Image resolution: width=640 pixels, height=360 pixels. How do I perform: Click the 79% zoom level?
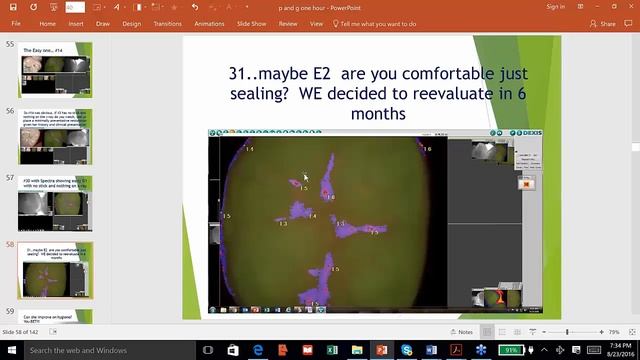pyautogui.click(x=614, y=332)
